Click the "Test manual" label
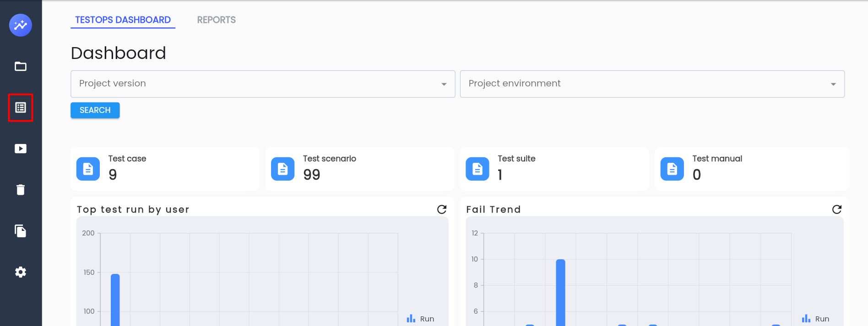Image resolution: width=868 pixels, height=326 pixels. [x=717, y=159]
